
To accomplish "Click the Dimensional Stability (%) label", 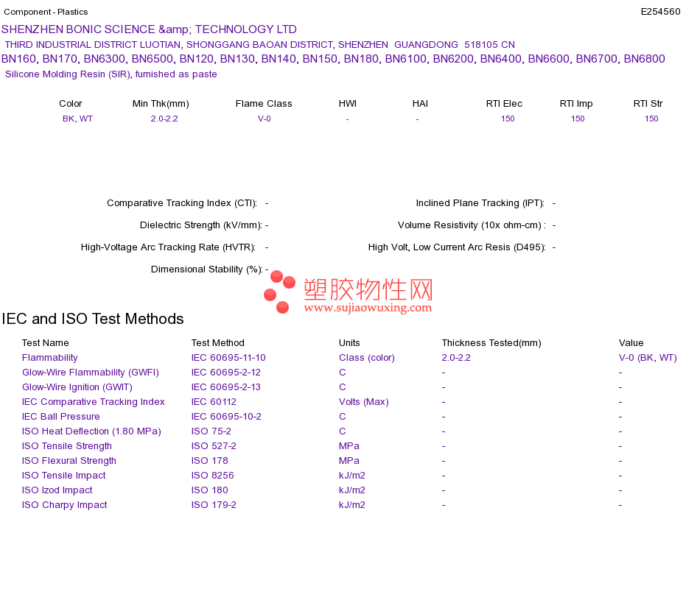I will click(x=207, y=269).
